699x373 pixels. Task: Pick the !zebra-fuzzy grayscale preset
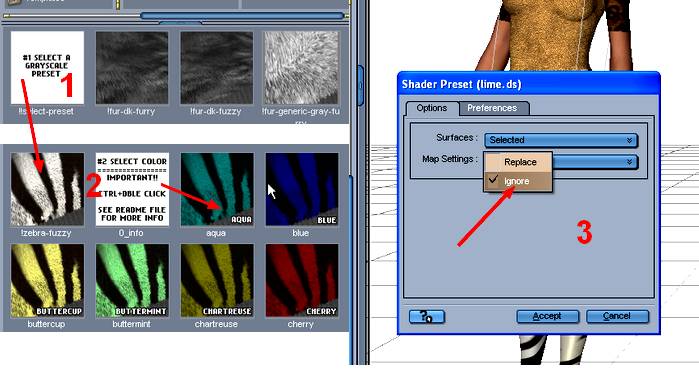click(x=47, y=189)
